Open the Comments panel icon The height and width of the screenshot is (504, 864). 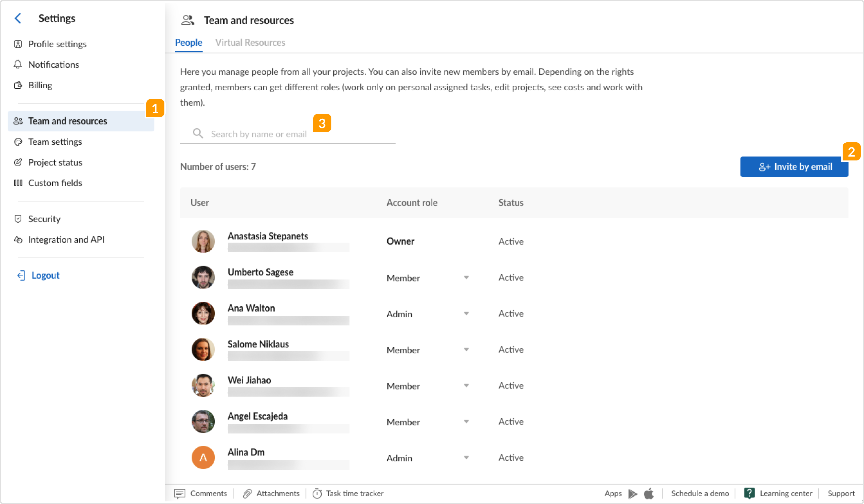point(181,493)
